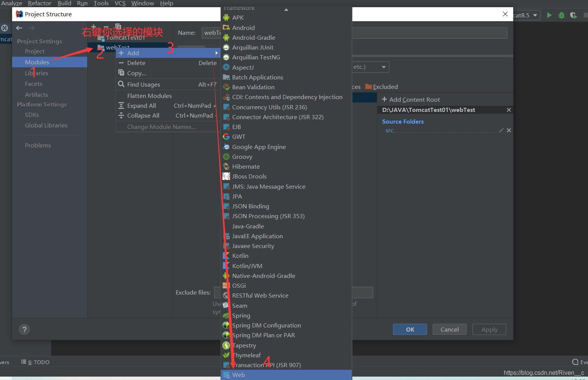The height and width of the screenshot is (380, 588).
Task: Select the src source folder link
Action: 389,130
